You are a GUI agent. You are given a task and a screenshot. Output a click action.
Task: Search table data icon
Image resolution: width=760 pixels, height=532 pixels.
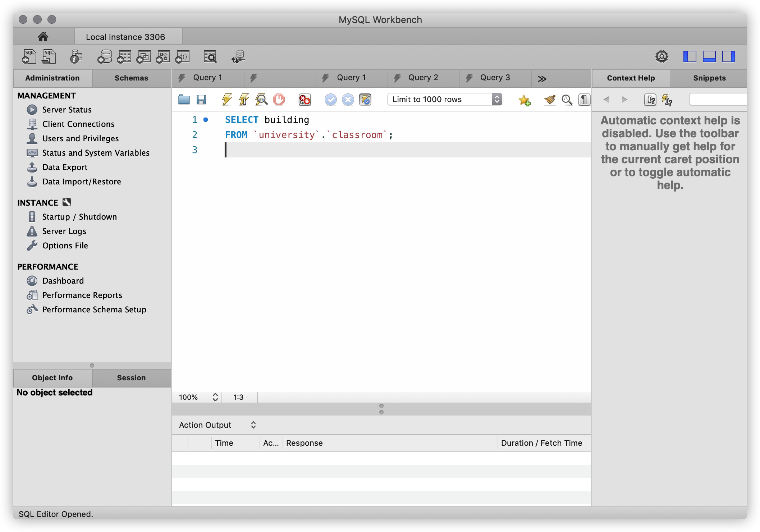[210, 57]
